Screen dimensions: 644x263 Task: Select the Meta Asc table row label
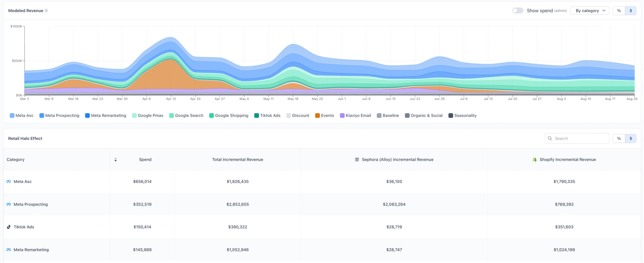(x=23, y=181)
